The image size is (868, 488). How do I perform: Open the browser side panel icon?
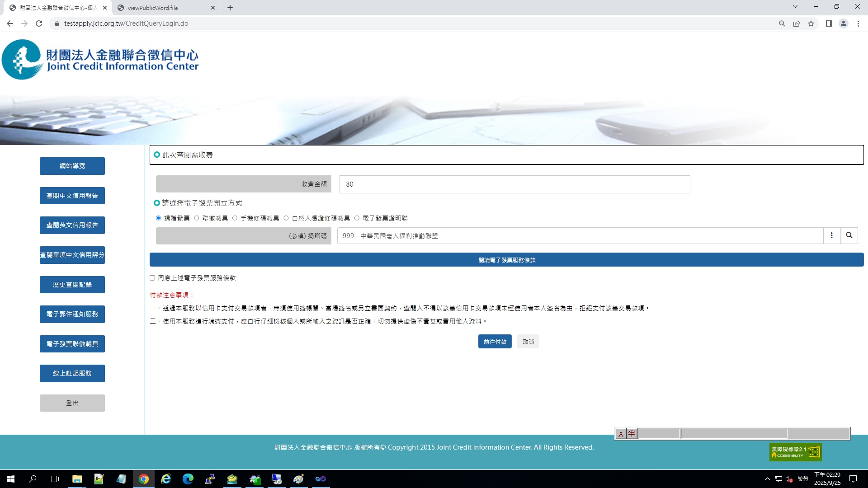click(829, 23)
